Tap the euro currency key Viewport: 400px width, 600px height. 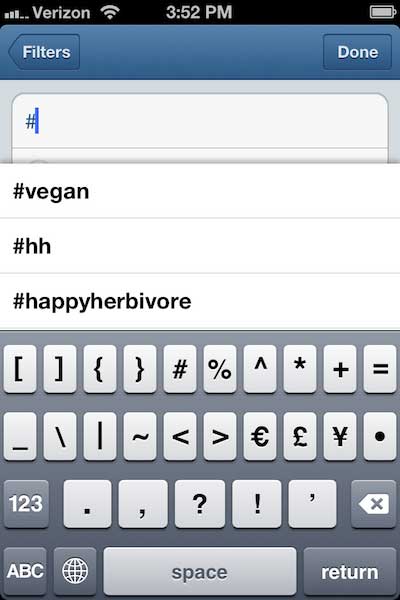pos(260,436)
